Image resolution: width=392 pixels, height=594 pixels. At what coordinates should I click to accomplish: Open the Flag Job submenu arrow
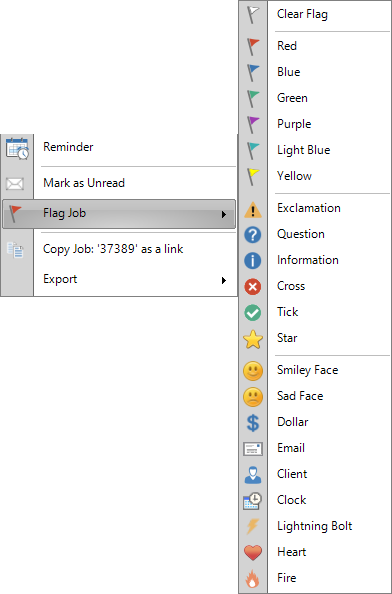(224, 214)
